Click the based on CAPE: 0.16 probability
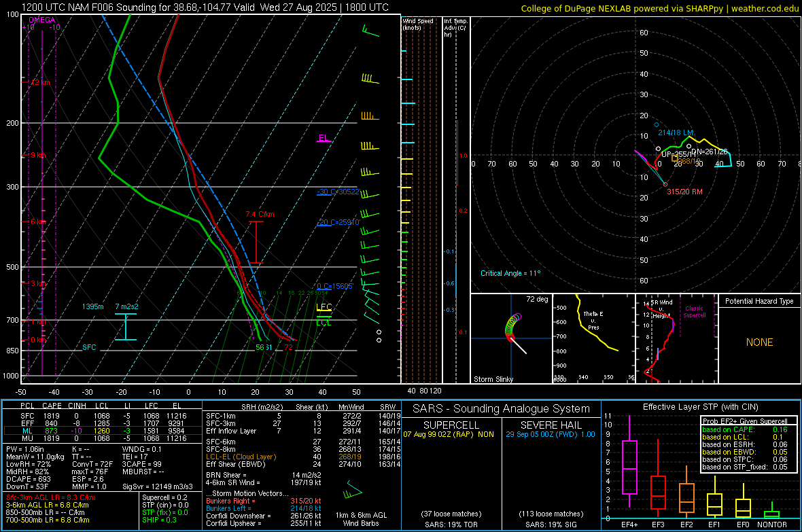 click(x=745, y=429)
